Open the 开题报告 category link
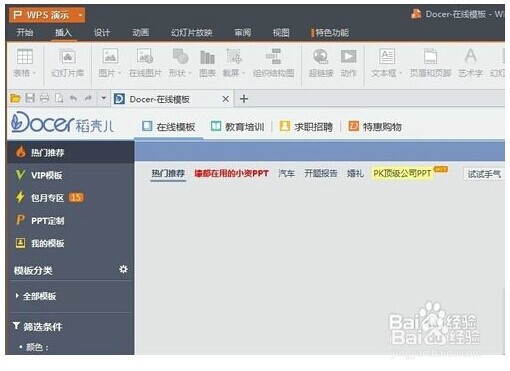This screenshot has height=371, width=510. tap(321, 173)
